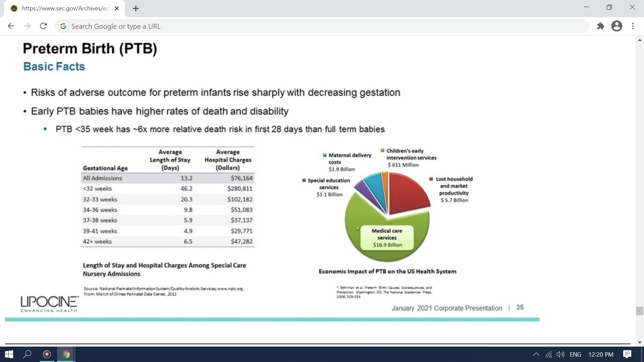Close the sec.gov tab
The image size is (644, 362).
pyautogui.click(x=117, y=9)
